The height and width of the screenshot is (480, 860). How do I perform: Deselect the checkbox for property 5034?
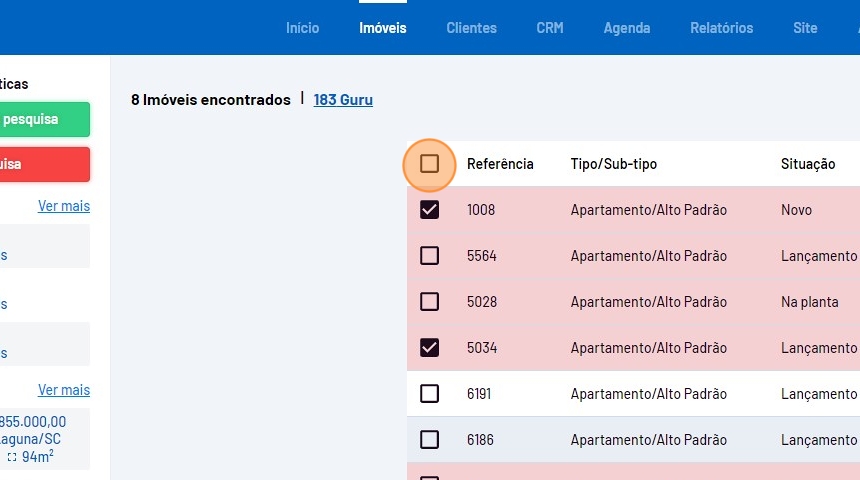429,348
